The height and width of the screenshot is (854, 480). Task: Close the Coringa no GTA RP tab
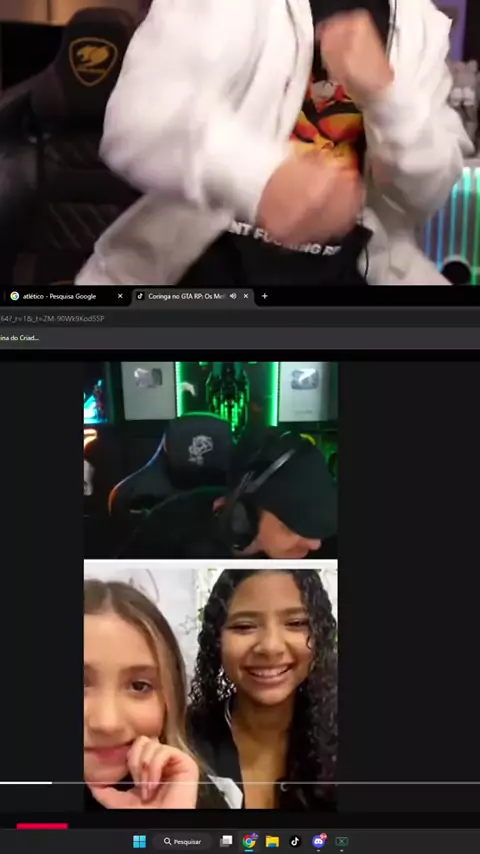coord(246,296)
